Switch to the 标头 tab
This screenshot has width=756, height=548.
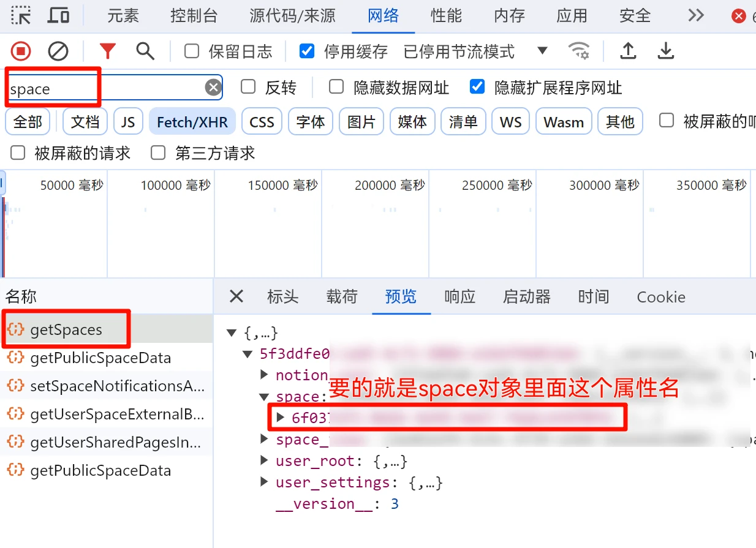coord(283,297)
